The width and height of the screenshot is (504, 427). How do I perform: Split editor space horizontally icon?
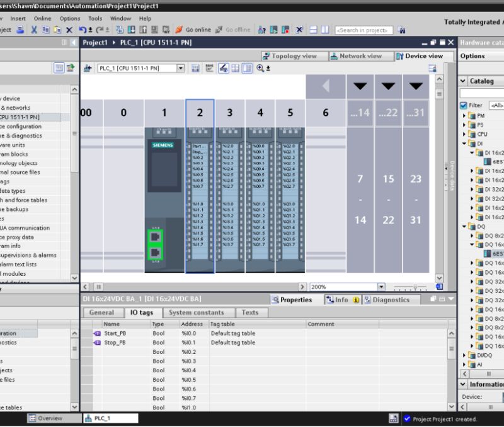tap(313, 30)
